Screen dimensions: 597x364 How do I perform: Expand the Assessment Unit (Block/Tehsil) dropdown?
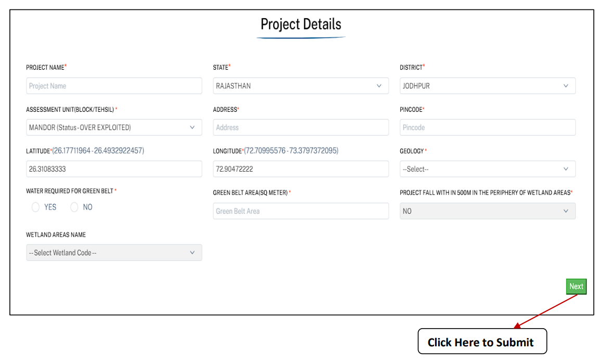point(114,127)
